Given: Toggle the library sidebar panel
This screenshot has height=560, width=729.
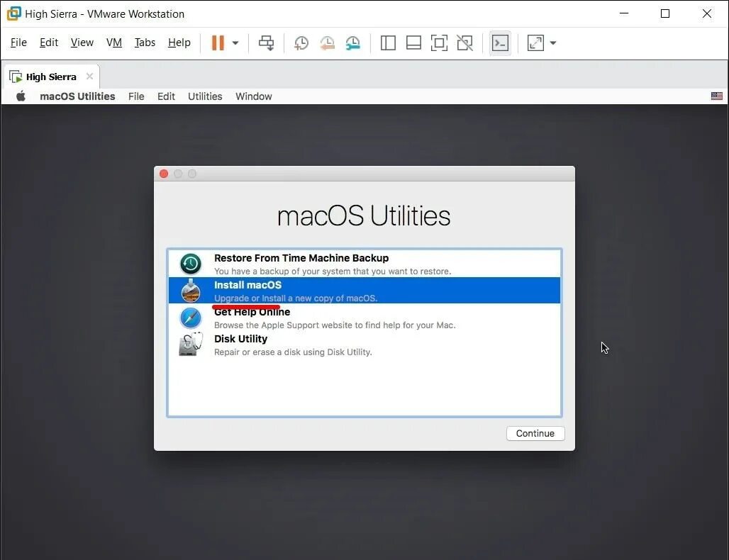Looking at the screenshot, I should pos(388,43).
